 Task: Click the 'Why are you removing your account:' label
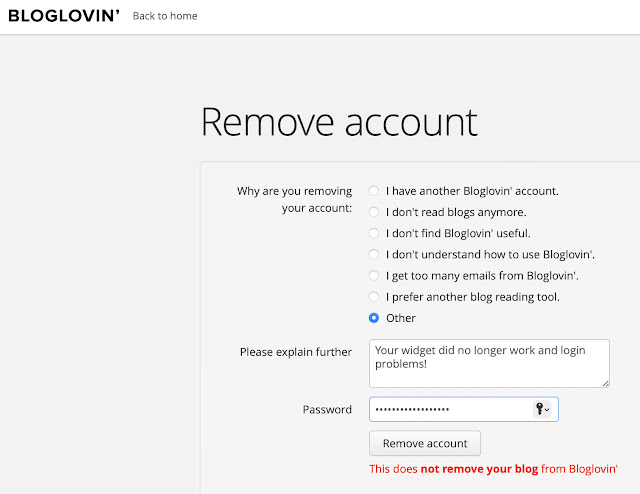294,199
